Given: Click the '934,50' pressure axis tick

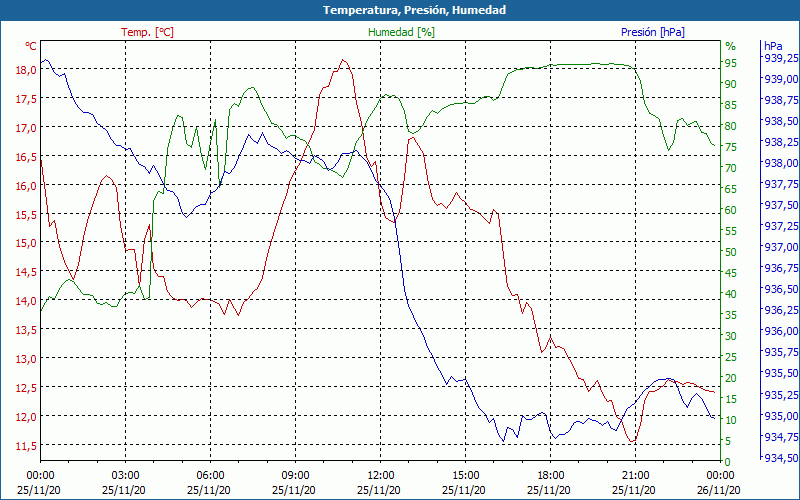Looking at the screenshot, I should 782,458.
